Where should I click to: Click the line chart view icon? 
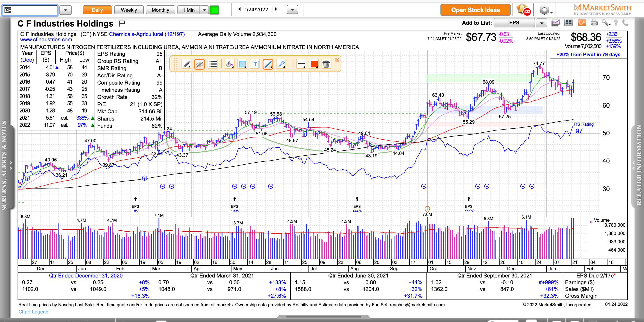(556, 23)
